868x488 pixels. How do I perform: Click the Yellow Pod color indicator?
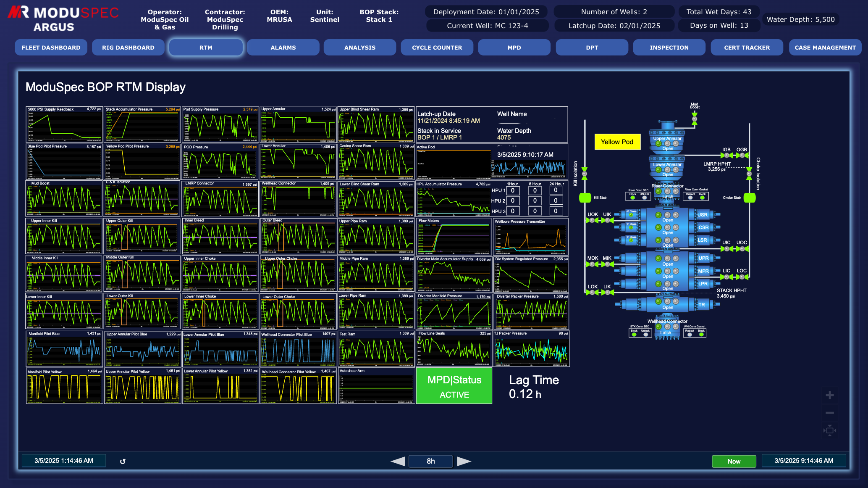(x=617, y=142)
